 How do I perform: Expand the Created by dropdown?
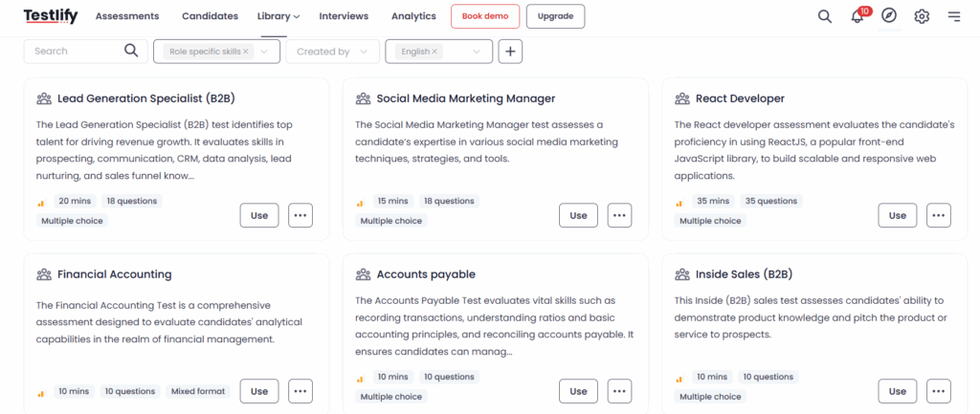tap(332, 52)
